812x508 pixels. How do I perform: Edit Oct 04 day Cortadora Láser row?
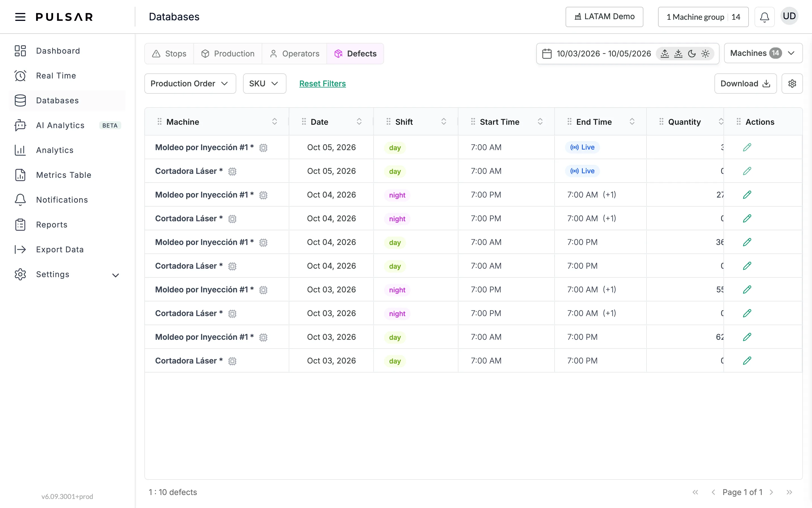point(747,266)
